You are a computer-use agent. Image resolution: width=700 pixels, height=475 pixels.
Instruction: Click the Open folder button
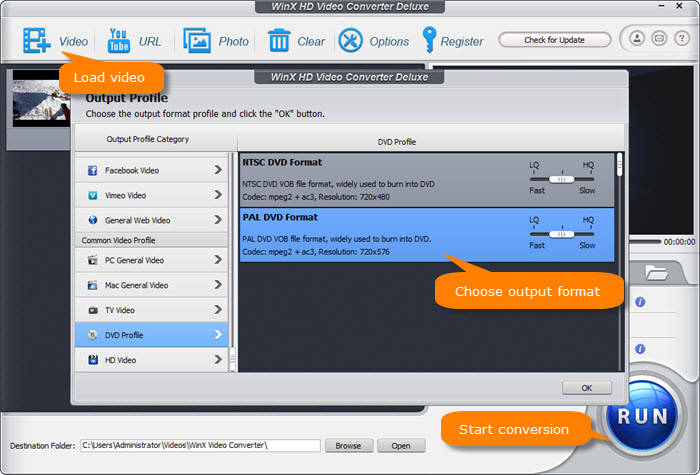[x=401, y=446]
